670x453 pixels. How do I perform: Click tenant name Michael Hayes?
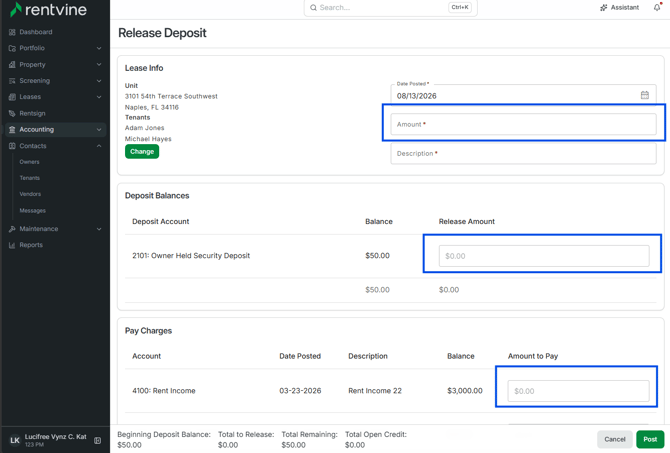pos(148,139)
